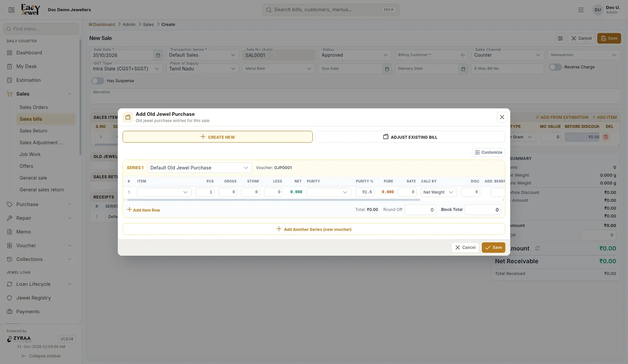Open the header settings sliders icon
Screen dimensions: 628x364
pyautogui.click(x=581, y=10)
